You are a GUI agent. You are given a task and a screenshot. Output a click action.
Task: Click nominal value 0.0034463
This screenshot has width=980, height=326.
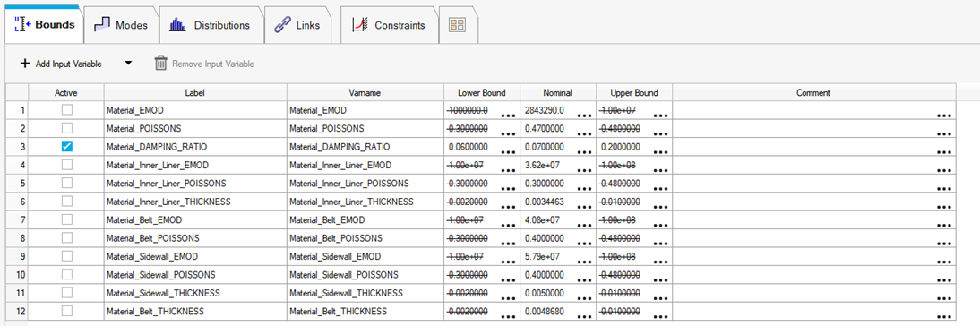[x=546, y=202]
